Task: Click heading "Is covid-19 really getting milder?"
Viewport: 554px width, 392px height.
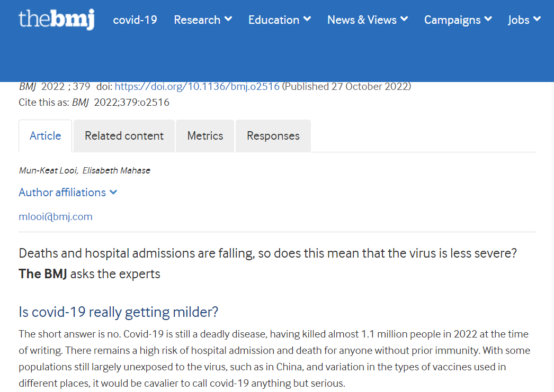Action: (119, 312)
